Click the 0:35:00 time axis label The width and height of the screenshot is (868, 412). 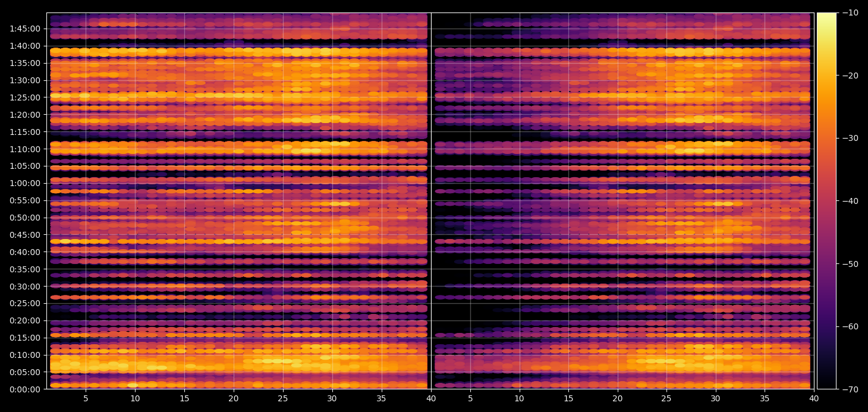point(25,269)
